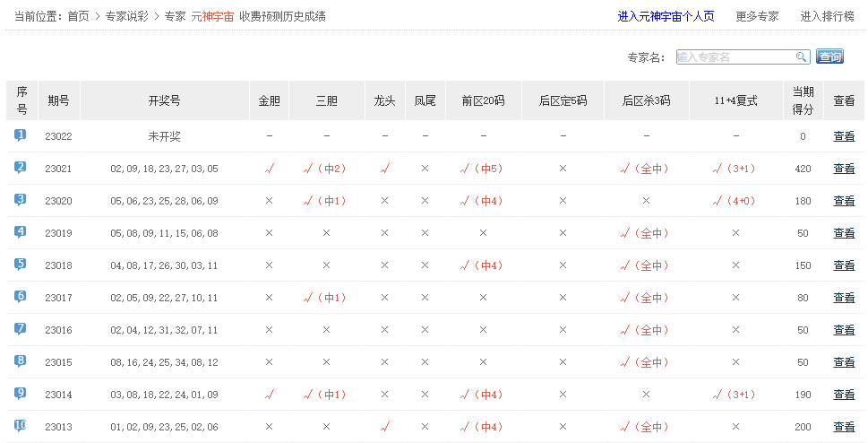Click rank badge number 9
Viewport: 868px width, 443px height.
[21, 394]
